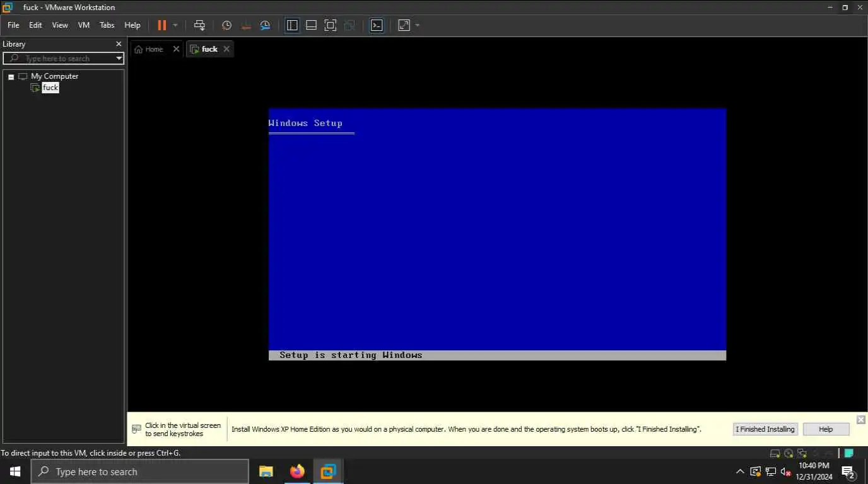Open the stretch guest dropdown arrow
The height and width of the screenshot is (484, 868).
pos(418,25)
